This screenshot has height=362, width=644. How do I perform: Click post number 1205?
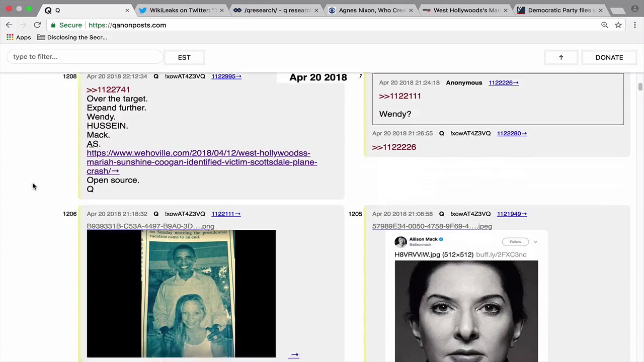click(x=355, y=214)
